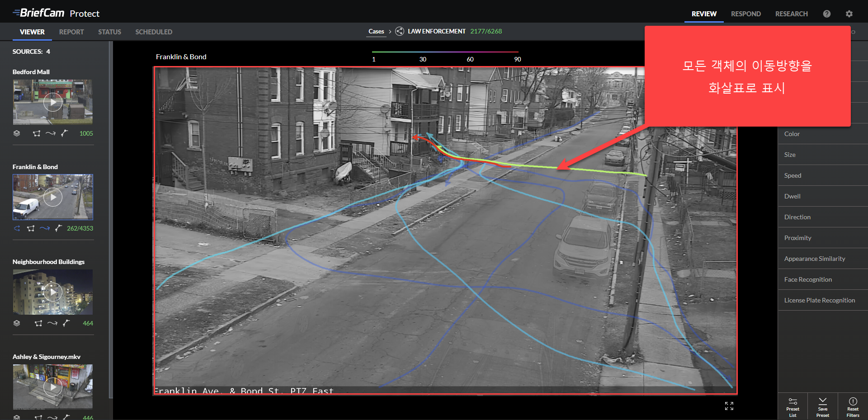Click density slider bar above video
Screen dimensions: 868x420
click(x=445, y=52)
